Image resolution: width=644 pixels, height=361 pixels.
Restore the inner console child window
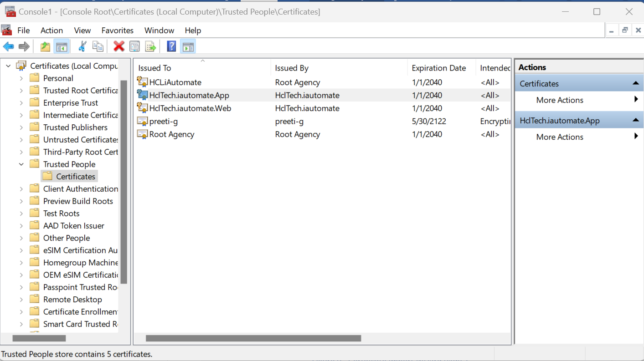point(625,31)
